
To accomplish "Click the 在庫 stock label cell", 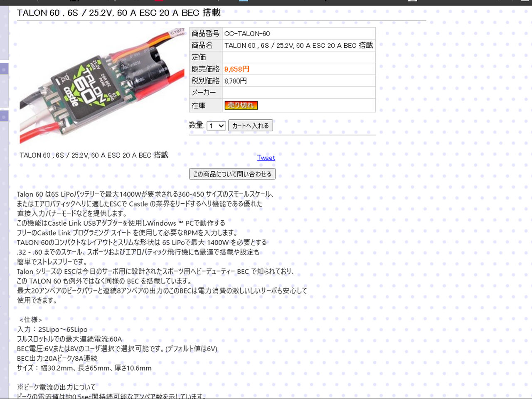I will point(206,105).
